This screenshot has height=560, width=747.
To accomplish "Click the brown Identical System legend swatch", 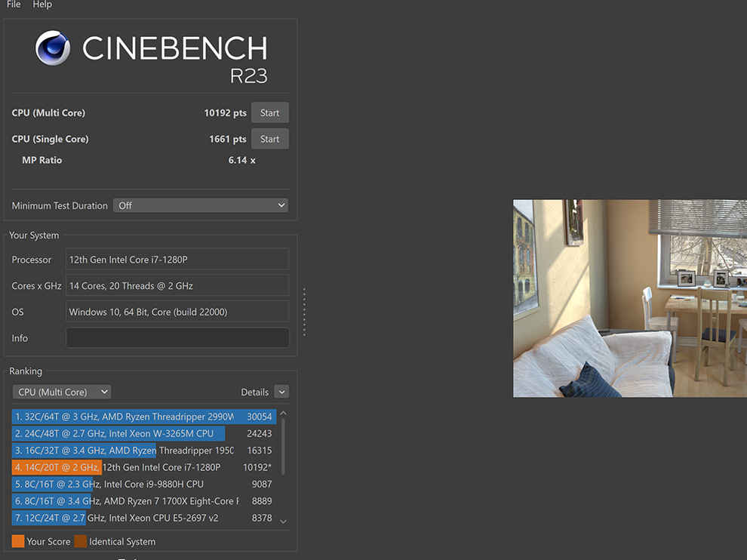I will pos(81,541).
